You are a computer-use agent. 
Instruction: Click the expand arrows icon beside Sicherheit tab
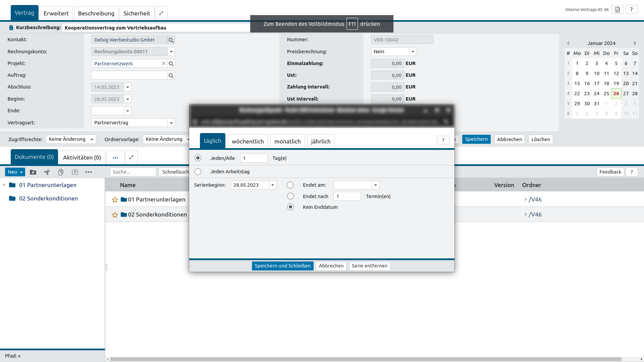pos(161,13)
